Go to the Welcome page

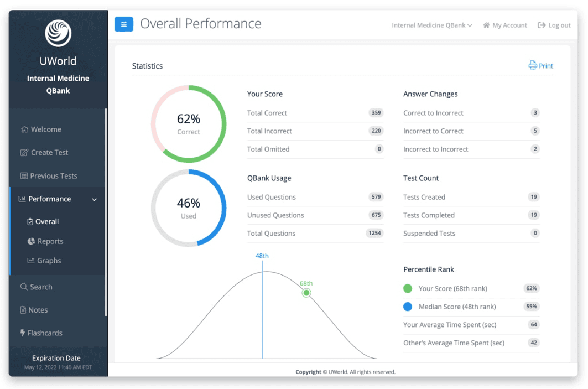point(41,129)
